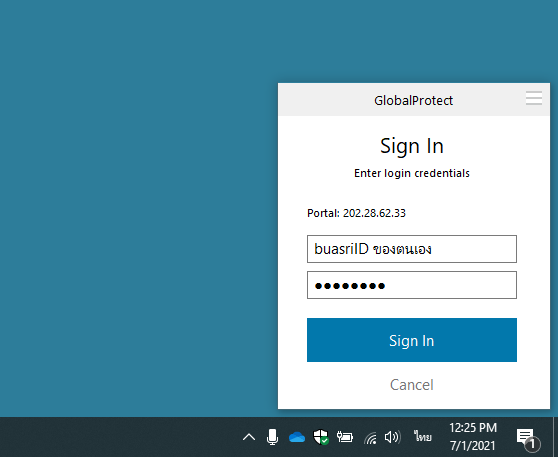Click the Enter login credentials text
Viewport: 558px width, 457px height.
[412, 173]
